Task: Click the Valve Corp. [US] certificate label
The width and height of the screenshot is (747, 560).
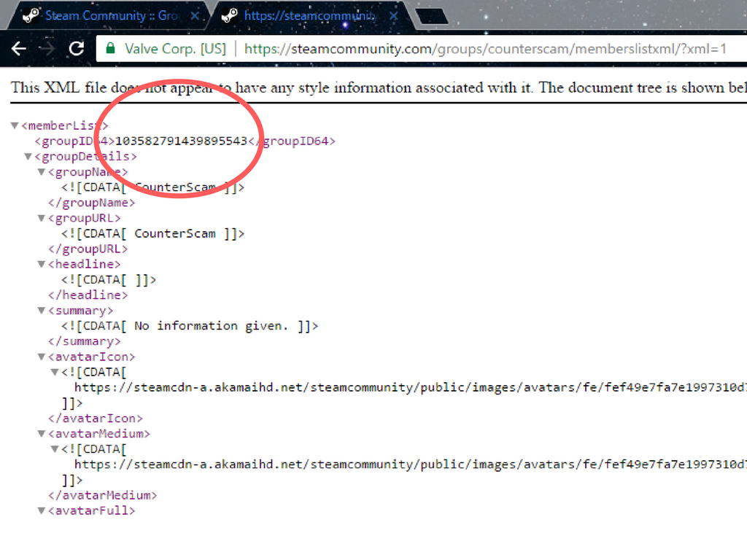Action: tap(175, 49)
